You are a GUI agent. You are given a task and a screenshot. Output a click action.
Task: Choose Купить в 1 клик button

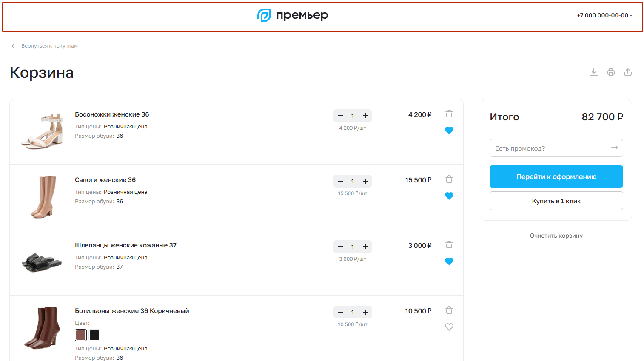click(556, 201)
